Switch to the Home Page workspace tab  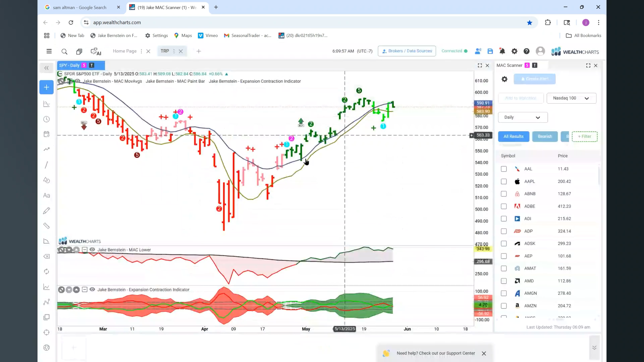[124, 51]
